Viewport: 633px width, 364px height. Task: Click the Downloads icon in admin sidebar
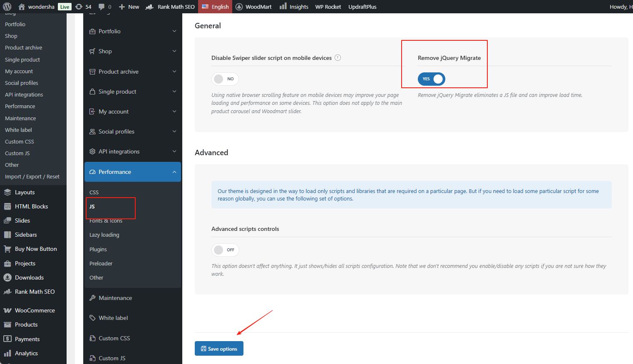tap(7, 277)
